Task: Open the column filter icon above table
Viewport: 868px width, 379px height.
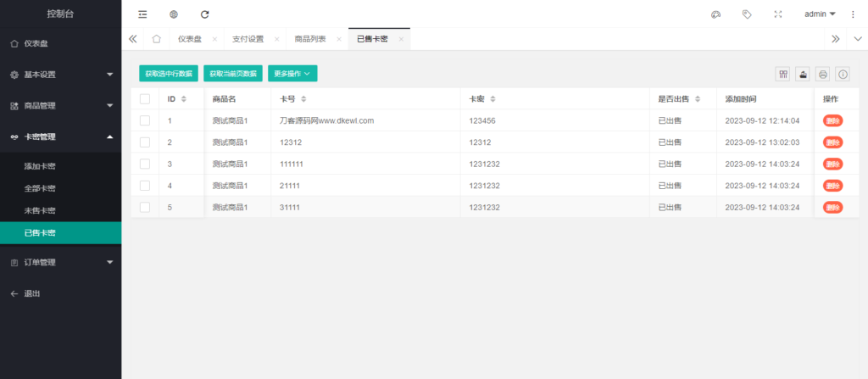Action: 782,75
